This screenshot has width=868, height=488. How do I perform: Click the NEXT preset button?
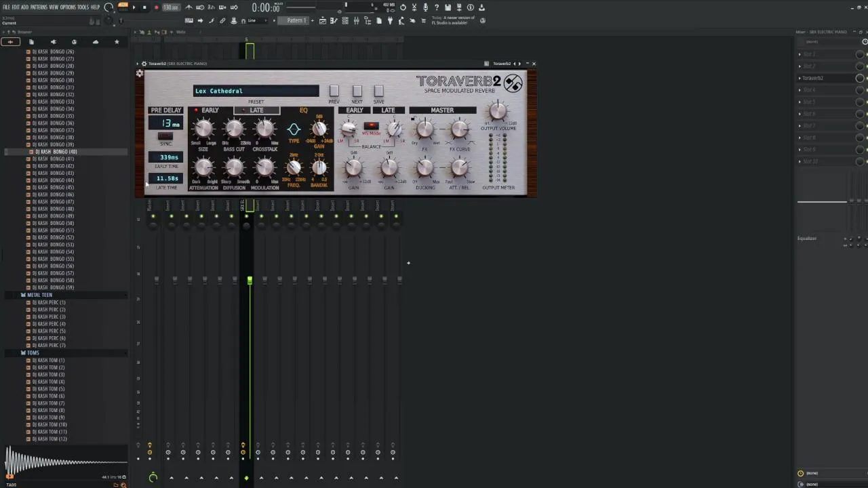pos(357,91)
